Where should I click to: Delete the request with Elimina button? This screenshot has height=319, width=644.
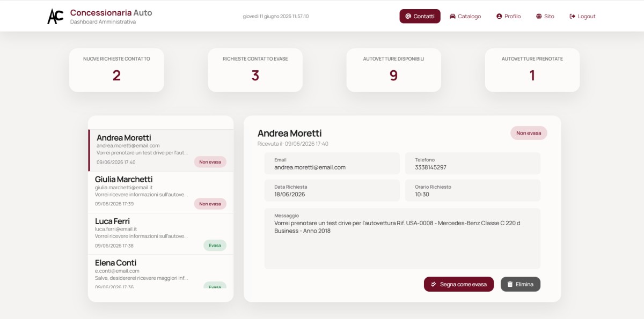pyautogui.click(x=521, y=284)
